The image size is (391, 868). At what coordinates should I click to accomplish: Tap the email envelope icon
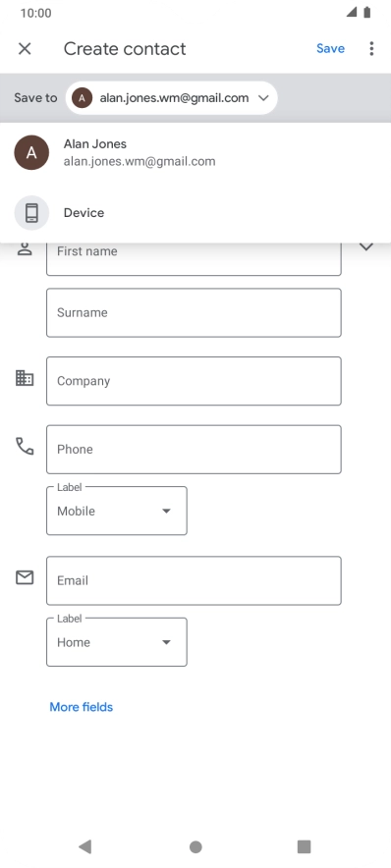click(25, 578)
